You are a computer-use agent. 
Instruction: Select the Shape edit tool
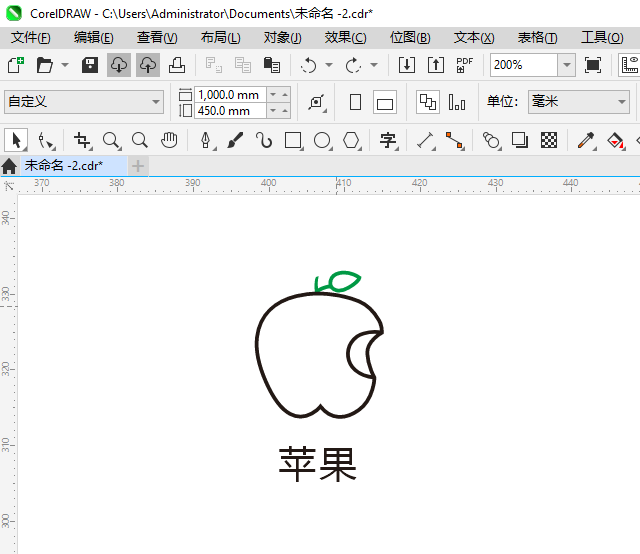point(46,140)
